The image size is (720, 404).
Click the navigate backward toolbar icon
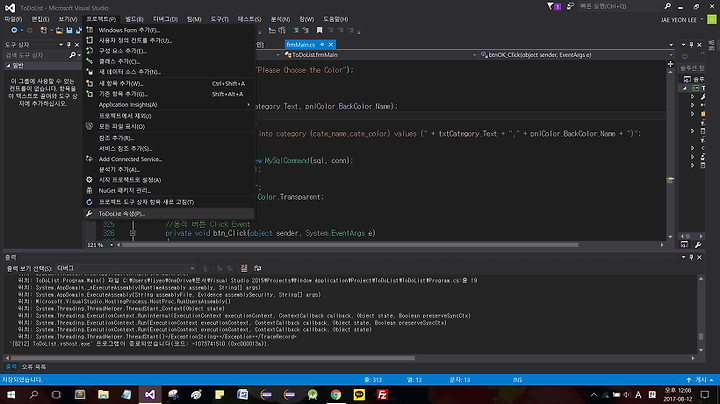pyautogui.click(x=14, y=30)
